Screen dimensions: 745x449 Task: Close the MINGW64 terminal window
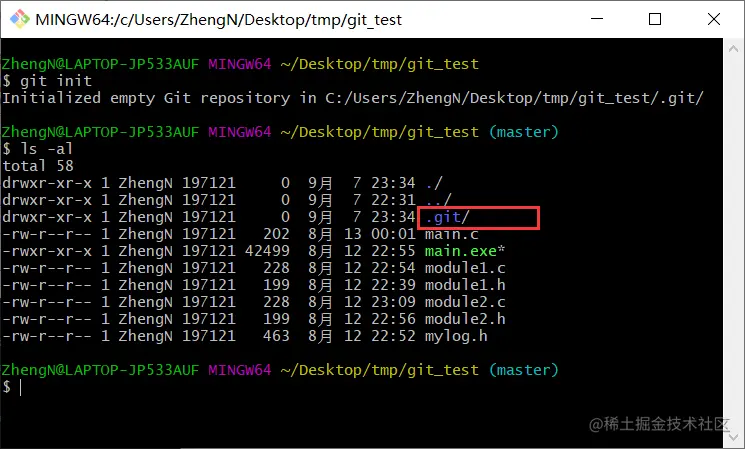pyautogui.click(x=713, y=19)
